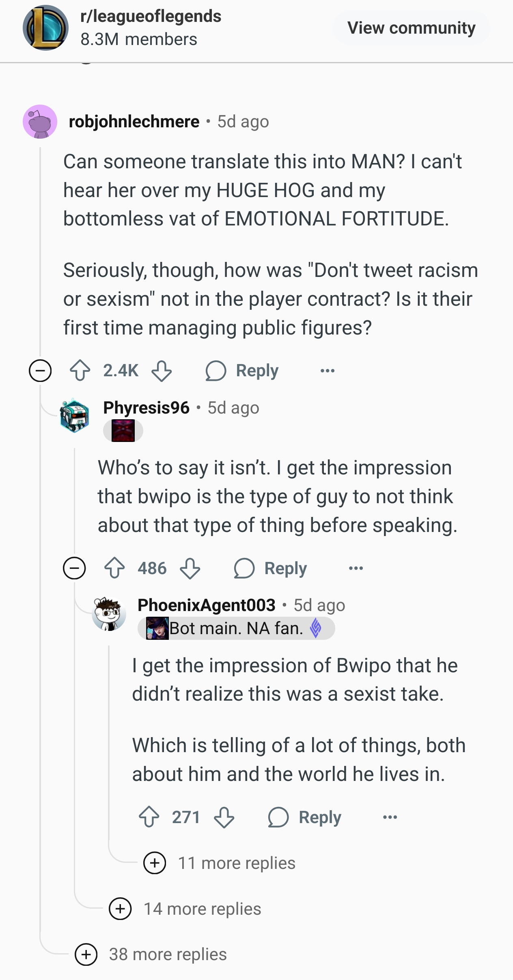This screenshot has width=513, height=980.
Task: Open r/leagueoflegends community icon
Action: 45,28
